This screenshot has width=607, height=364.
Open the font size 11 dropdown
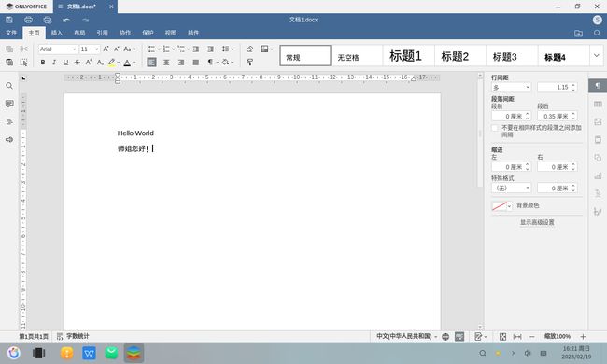pyautogui.click(x=96, y=49)
